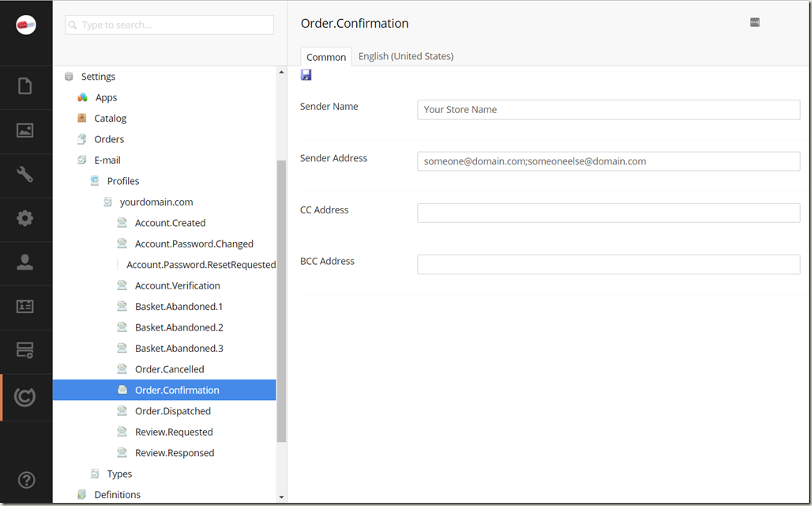Click the tree scrollbar down arrow
The image size is (812, 506).
[x=282, y=497]
